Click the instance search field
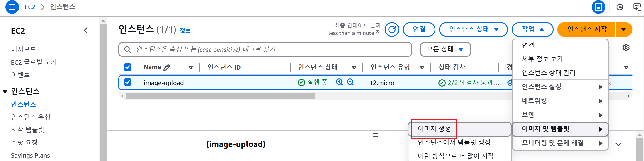The height and width of the screenshot is (161, 644). coord(265,49)
